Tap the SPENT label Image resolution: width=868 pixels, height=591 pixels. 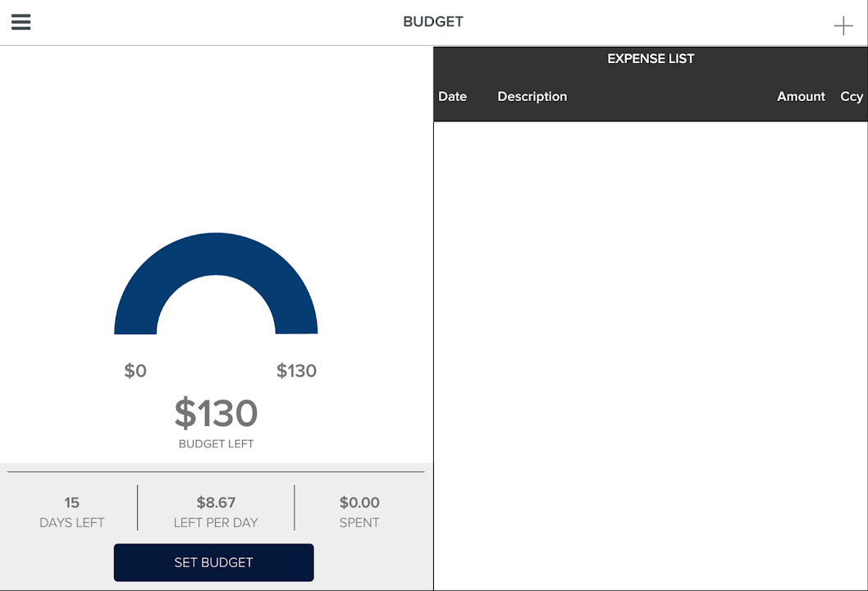click(359, 523)
